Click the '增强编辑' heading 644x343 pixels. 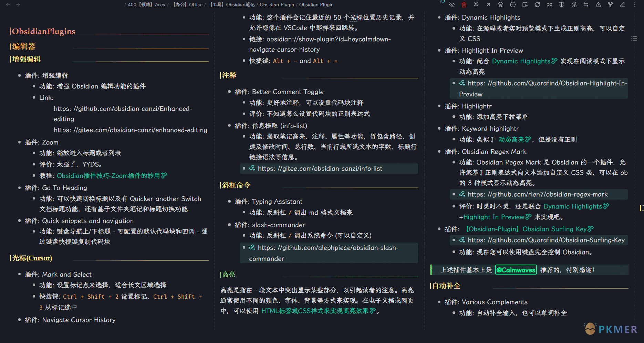tap(27, 59)
